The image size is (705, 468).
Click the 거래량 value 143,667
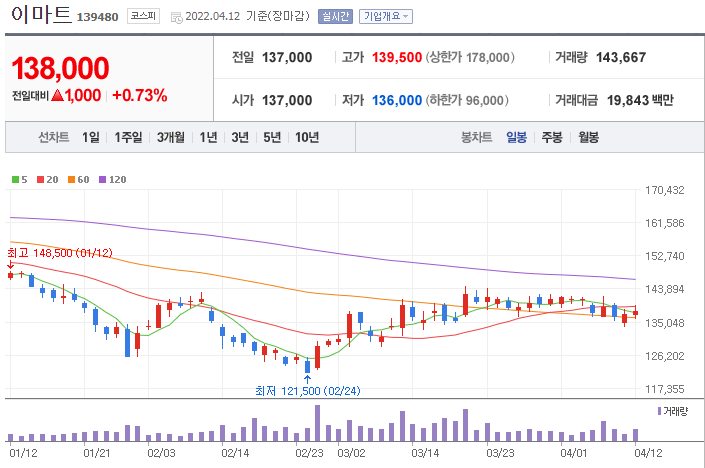pos(621,58)
